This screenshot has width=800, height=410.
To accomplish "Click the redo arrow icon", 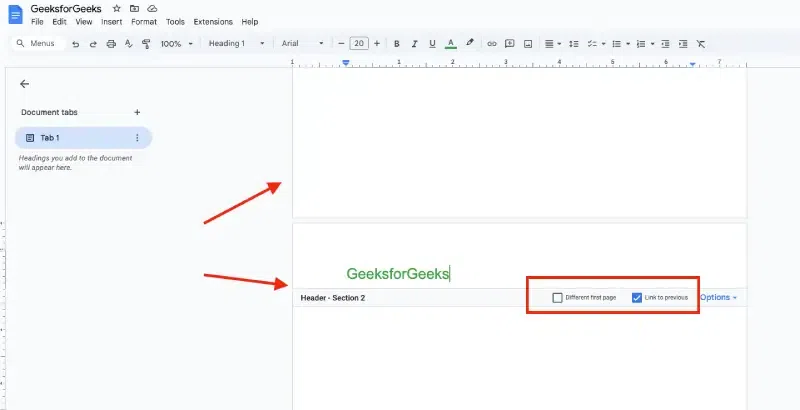I will 93,44.
